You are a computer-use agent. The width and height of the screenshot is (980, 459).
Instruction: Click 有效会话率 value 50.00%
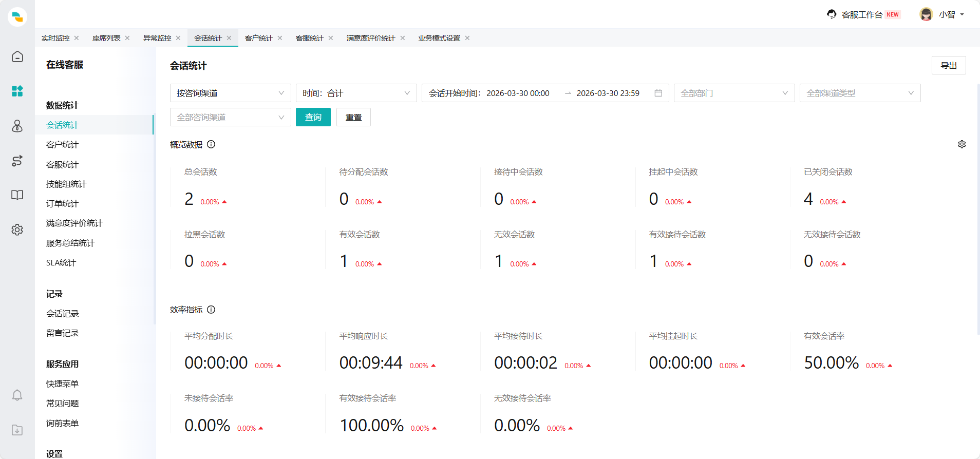[831, 362]
